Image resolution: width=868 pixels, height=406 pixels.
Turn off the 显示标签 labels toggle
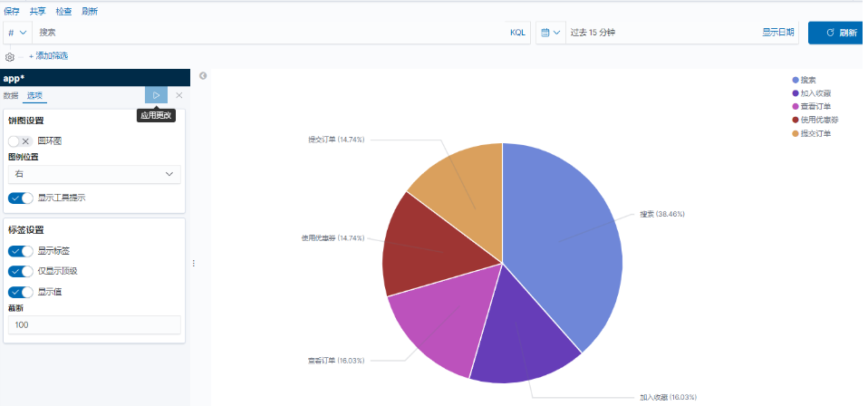click(x=20, y=251)
